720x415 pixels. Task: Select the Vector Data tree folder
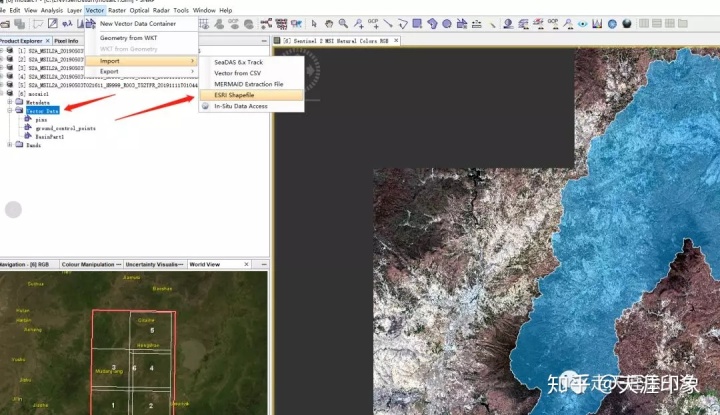pyautogui.click(x=42, y=111)
